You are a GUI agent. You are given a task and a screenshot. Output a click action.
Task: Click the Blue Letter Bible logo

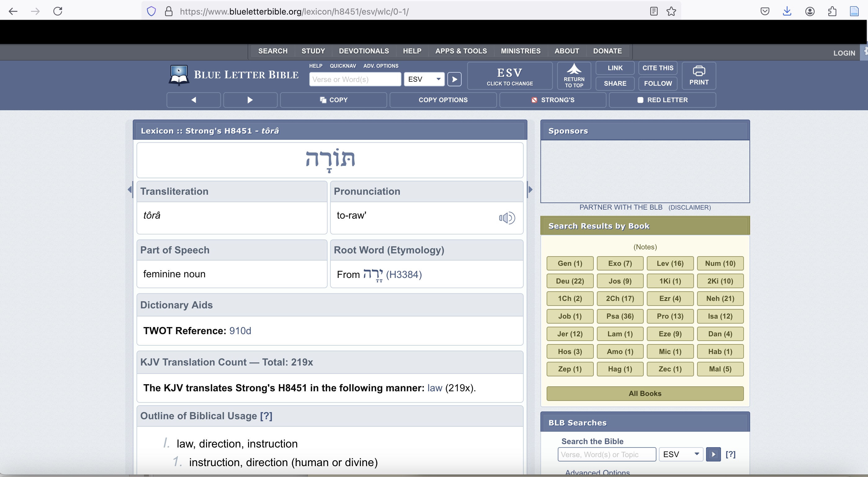[x=234, y=75]
